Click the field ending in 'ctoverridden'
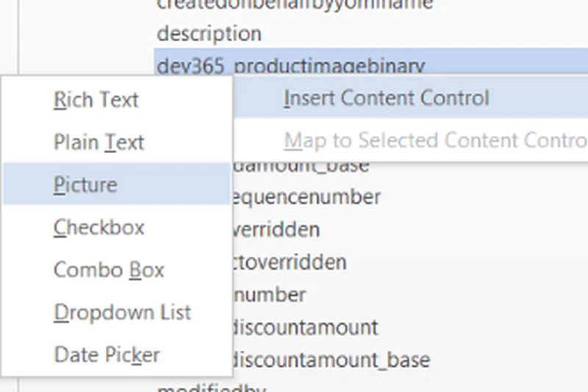Image resolution: width=588 pixels, height=392 pixels. [290, 262]
